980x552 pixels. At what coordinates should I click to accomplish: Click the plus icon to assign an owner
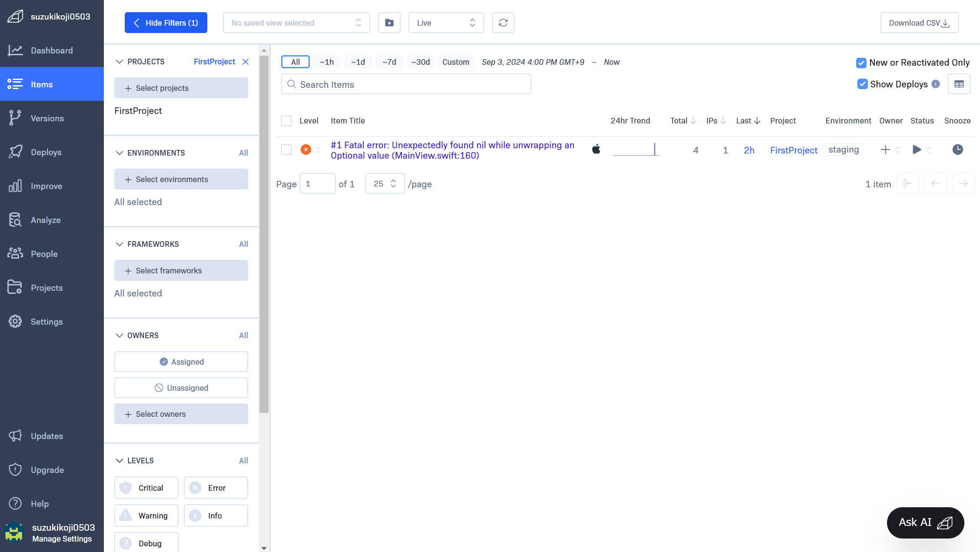(x=885, y=150)
